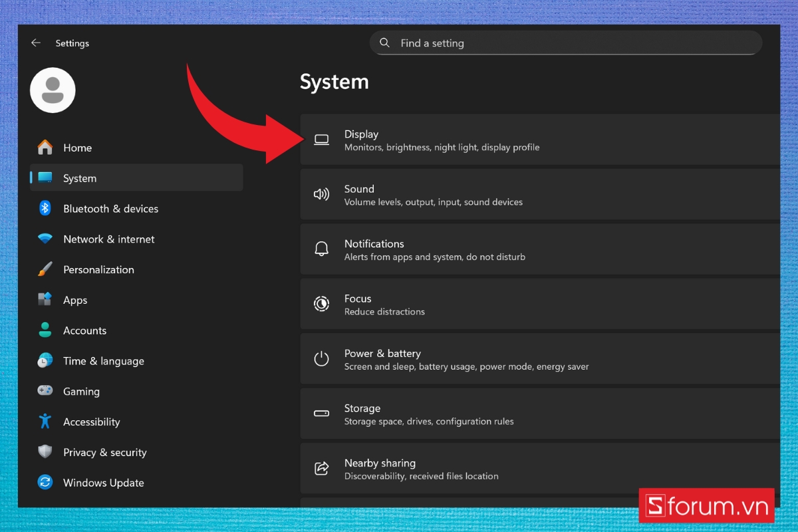
Task: Open Power & battery settings title
Action: 382,353
